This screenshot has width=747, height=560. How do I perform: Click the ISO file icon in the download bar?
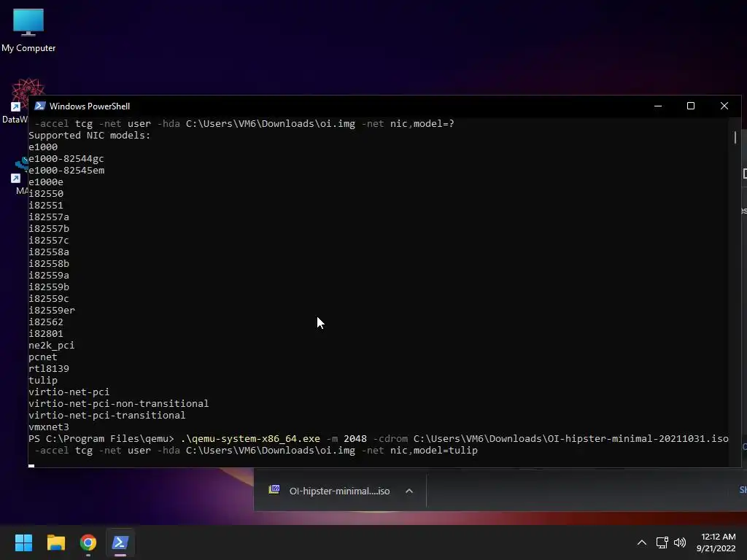274,489
